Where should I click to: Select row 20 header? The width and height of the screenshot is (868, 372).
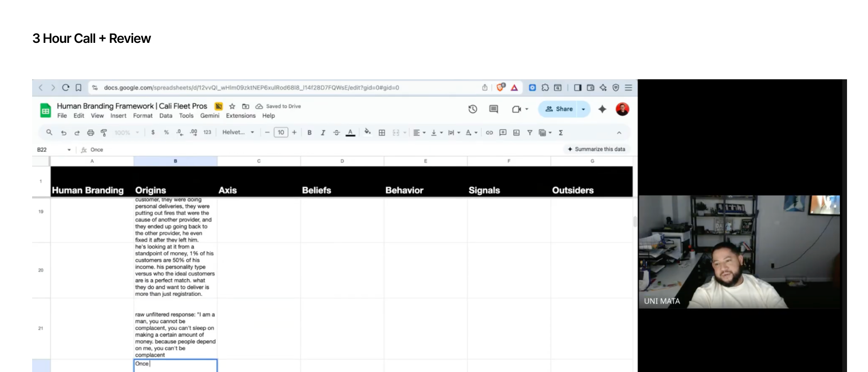[41, 270]
